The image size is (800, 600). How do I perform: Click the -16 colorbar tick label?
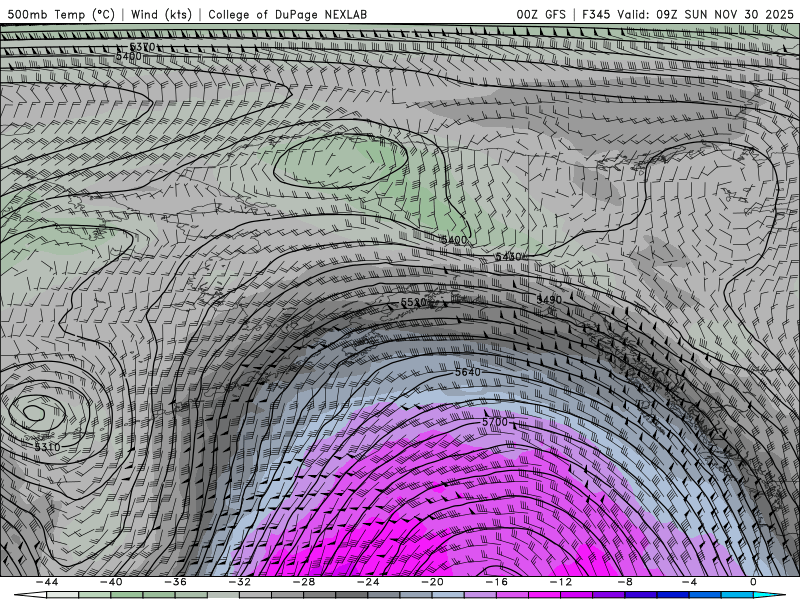496,582
